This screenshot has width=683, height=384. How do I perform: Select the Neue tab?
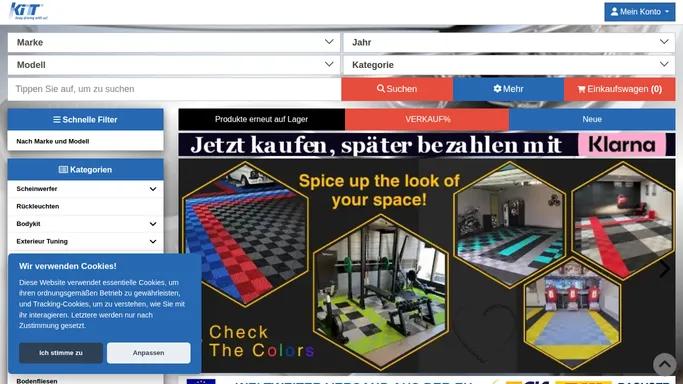point(592,119)
